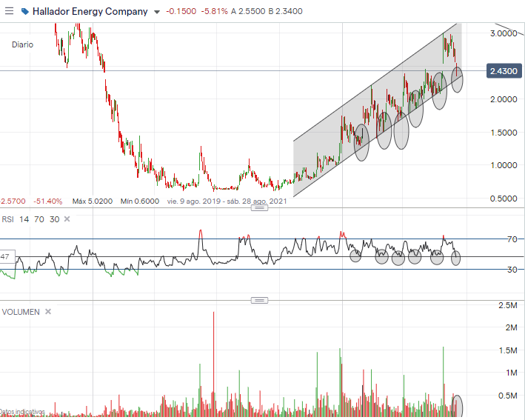Screen dimensions: 525x420
Task: Click the 47 RSI value box
Action: [x=7, y=256]
